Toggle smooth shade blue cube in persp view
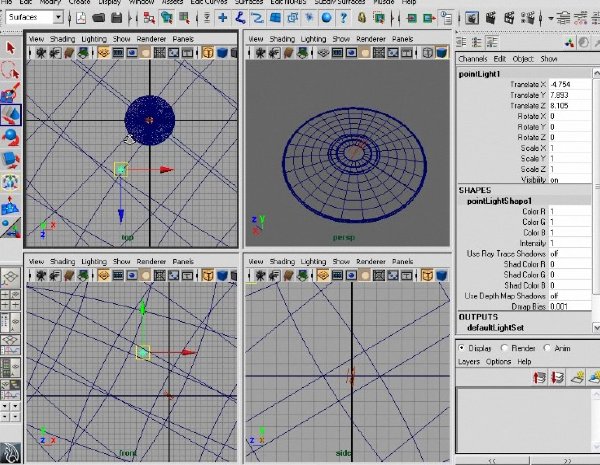This screenshot has height=465, width=600. pyautogui.click(x=442, y=52)
